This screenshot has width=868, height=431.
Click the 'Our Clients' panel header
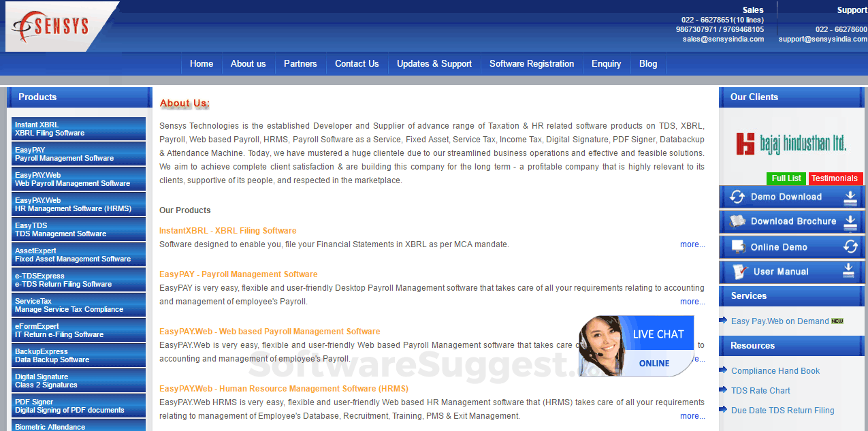coord(791,97)
